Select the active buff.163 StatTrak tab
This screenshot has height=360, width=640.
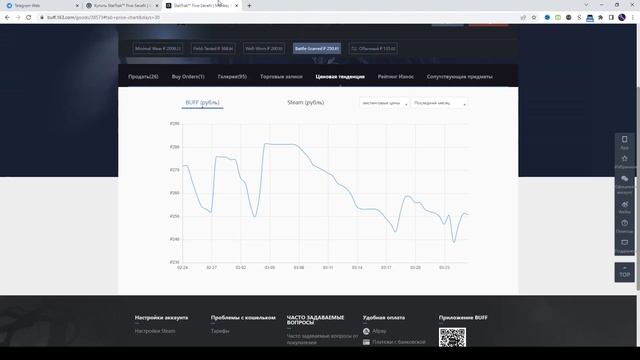tap(202, 6)
